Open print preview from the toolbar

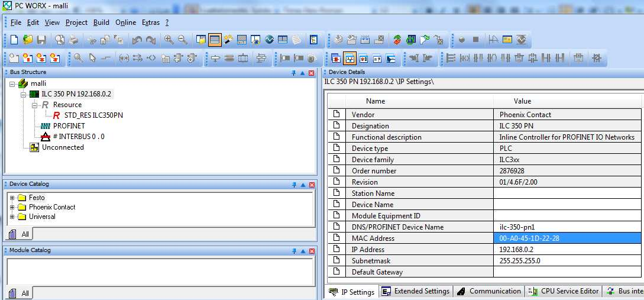coord(60,40)
